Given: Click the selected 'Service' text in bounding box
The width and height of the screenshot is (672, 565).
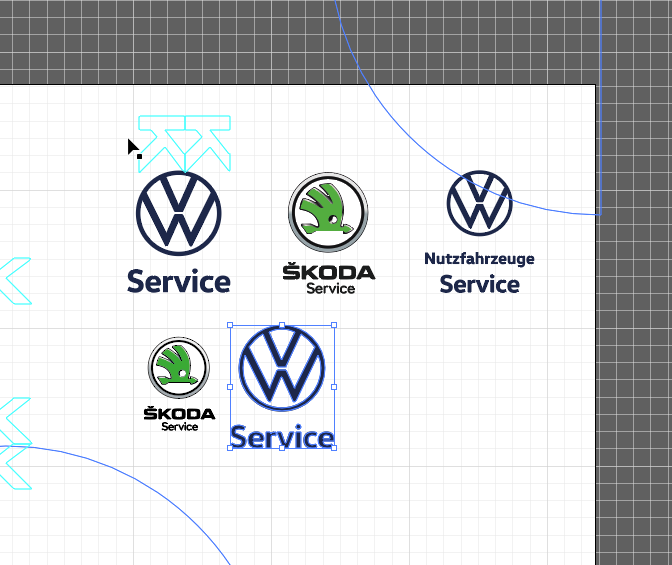Looking at the screenshot, I should click(x=282, y=437).
